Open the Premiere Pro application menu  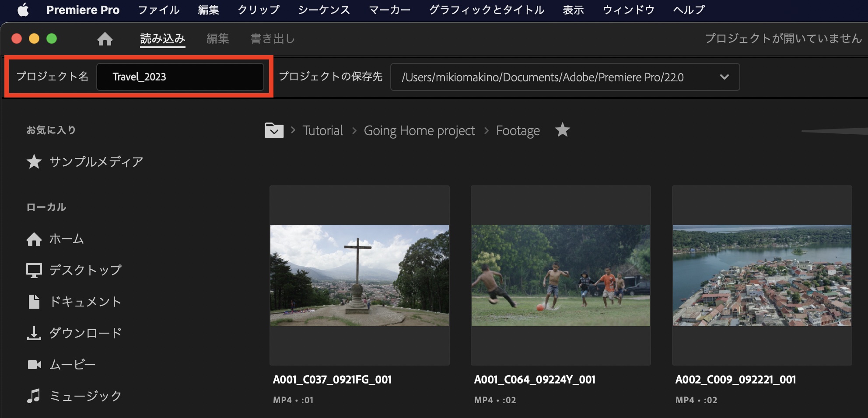point(83,10)
